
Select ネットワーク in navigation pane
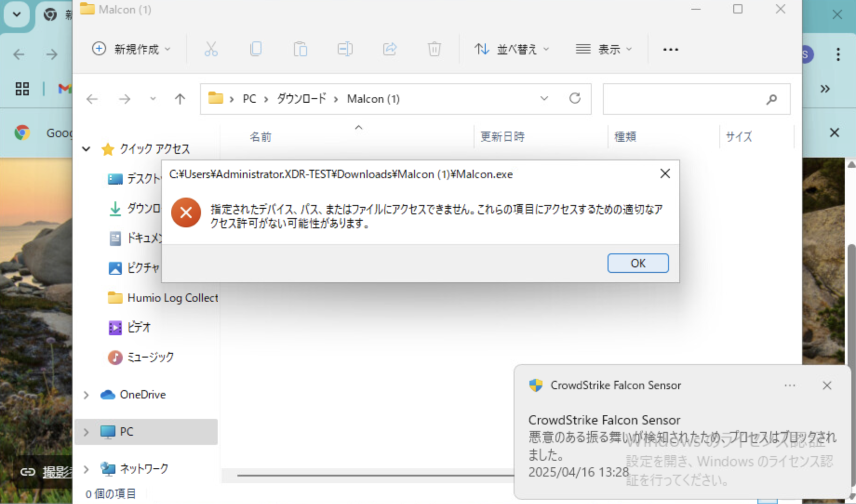click(134, 469)
